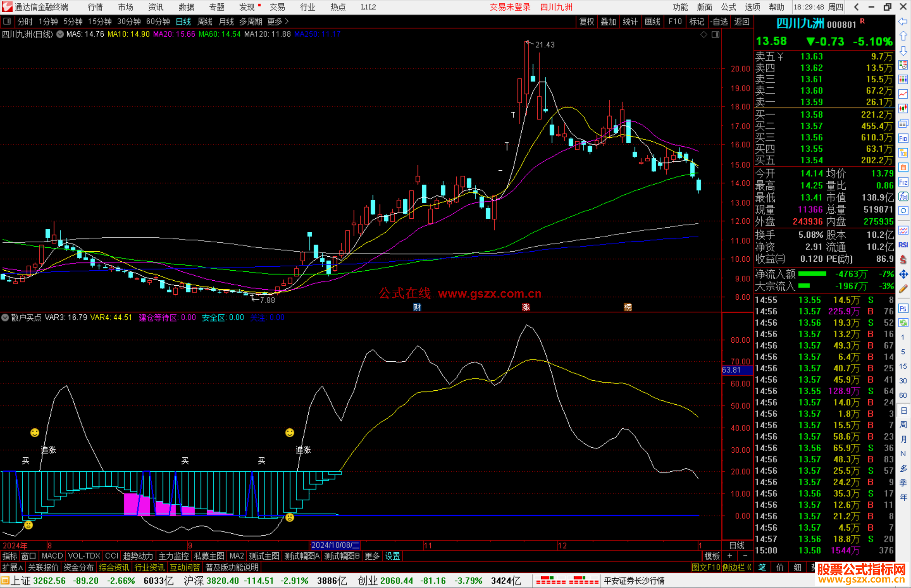Select the 5-minute period in sidebar
The width and height of the screenshot is (911, 588).
[x=903, y=352]
